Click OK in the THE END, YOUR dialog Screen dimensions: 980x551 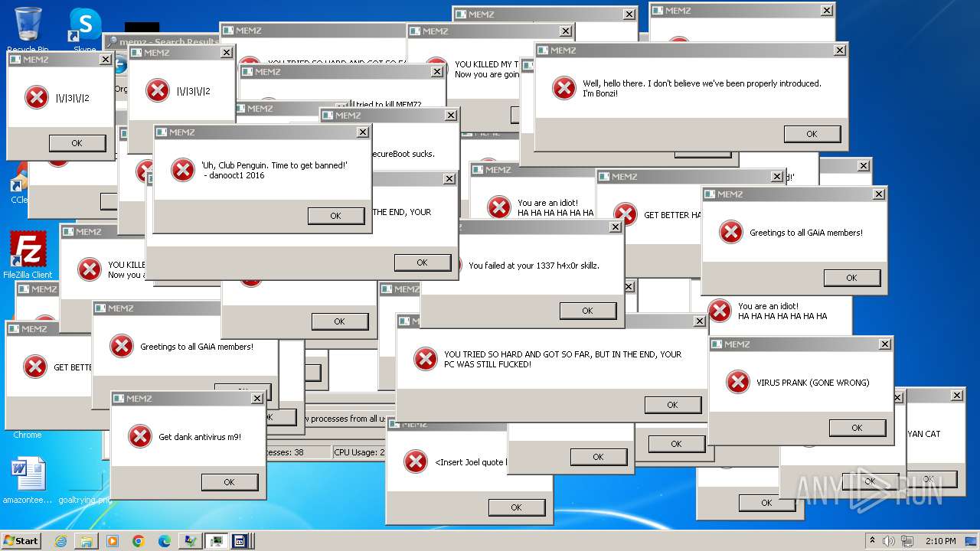coord(423,262)
